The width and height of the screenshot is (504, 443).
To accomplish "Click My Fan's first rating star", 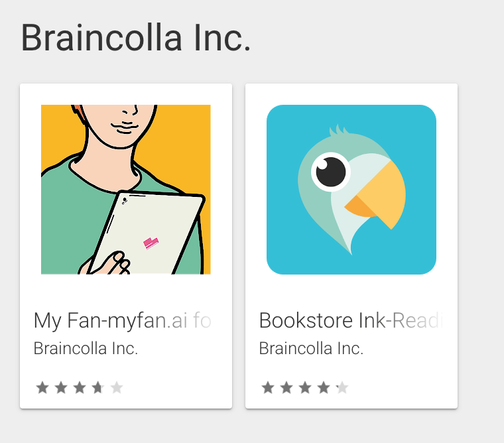I will point(42,387).
